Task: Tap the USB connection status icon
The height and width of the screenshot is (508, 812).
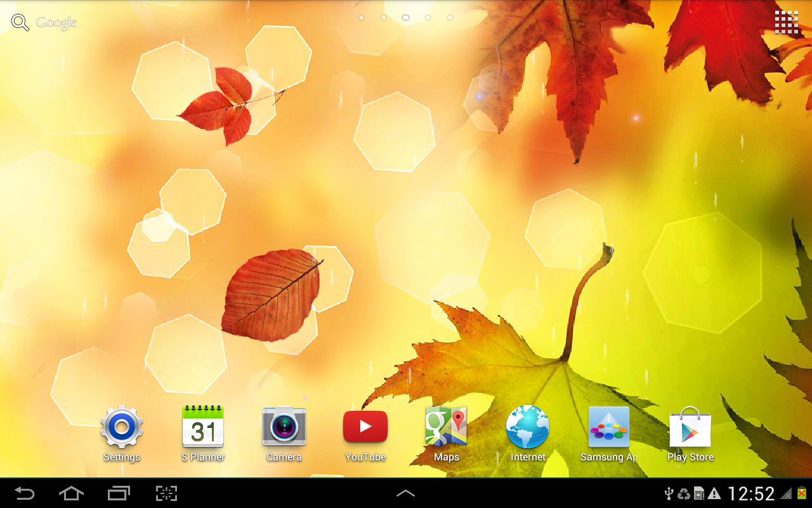Action: tap(669, 493)
